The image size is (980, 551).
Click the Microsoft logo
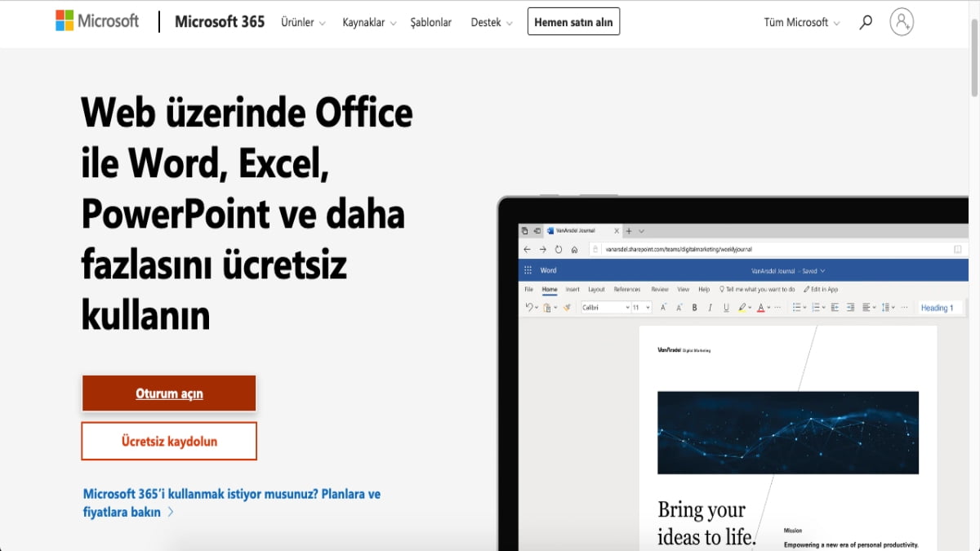coord(96,21)
